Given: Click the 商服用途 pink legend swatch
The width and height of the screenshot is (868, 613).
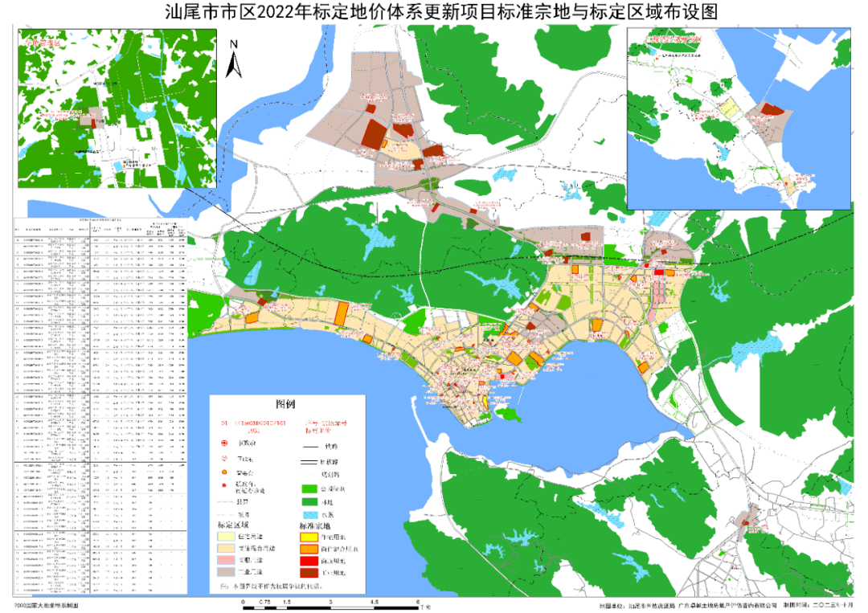Looking at the screenshot, I should (225, 561).
